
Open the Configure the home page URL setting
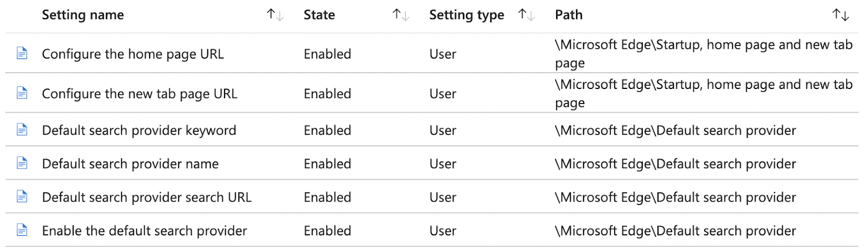point(133,54)
